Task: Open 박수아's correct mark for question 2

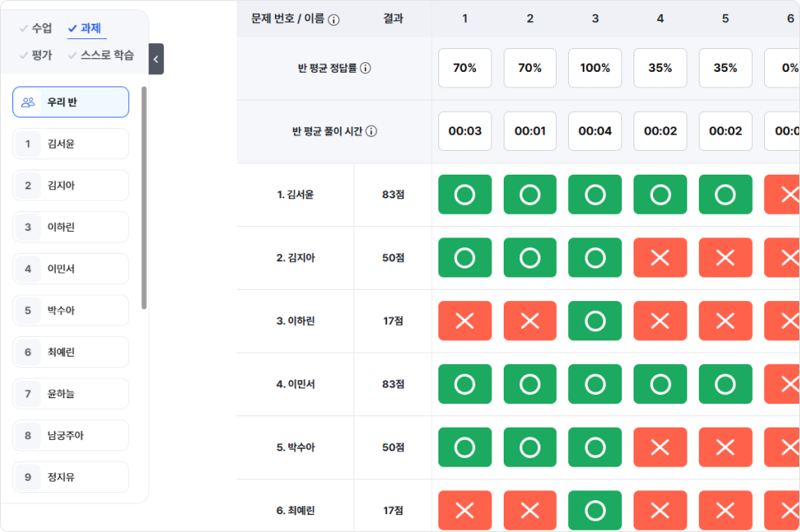Action: click(530, 447)
